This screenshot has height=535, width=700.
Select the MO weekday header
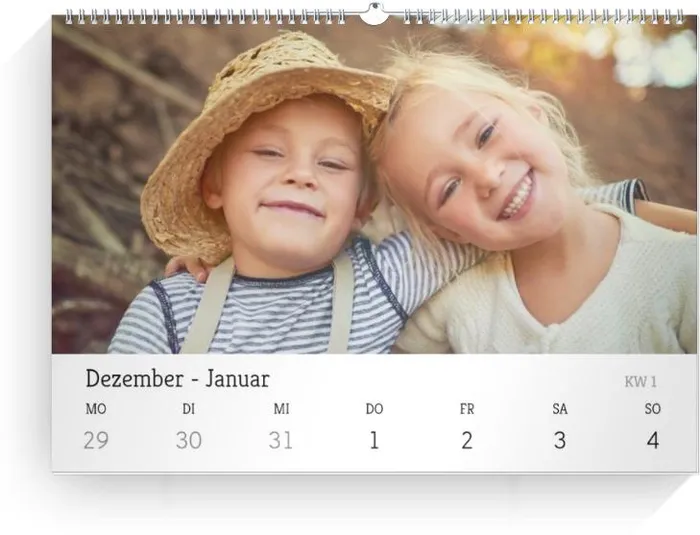pos(96,409)
